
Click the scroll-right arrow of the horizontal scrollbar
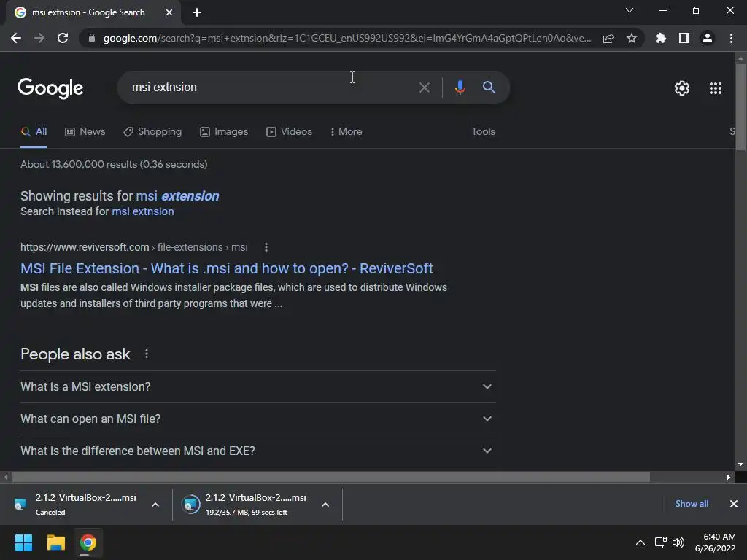[729, 477]
